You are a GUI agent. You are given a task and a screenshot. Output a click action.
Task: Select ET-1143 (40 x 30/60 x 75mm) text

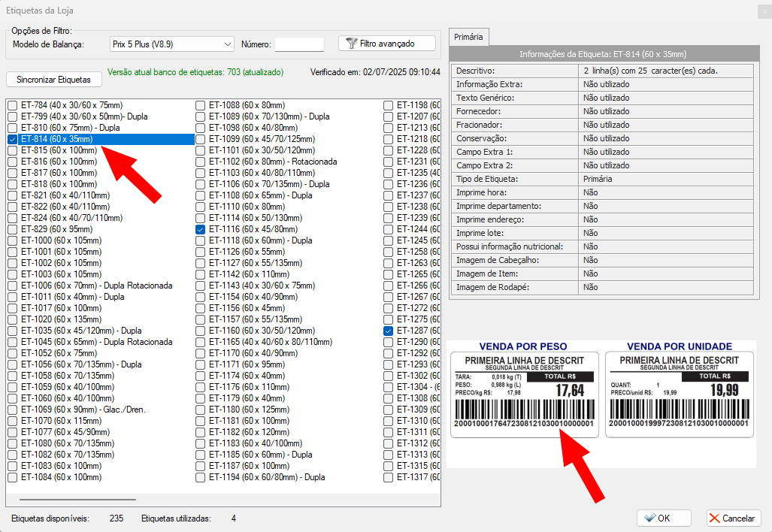262,286
